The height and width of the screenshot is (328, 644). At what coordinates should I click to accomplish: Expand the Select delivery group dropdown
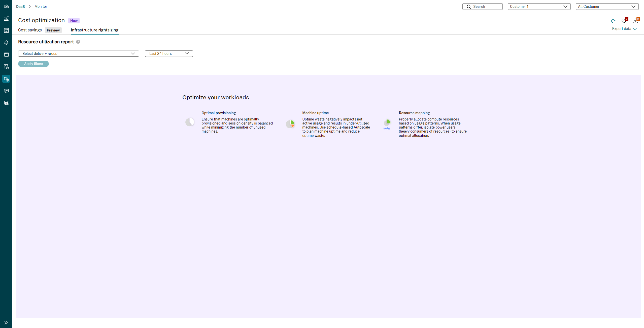coord(78,54)
